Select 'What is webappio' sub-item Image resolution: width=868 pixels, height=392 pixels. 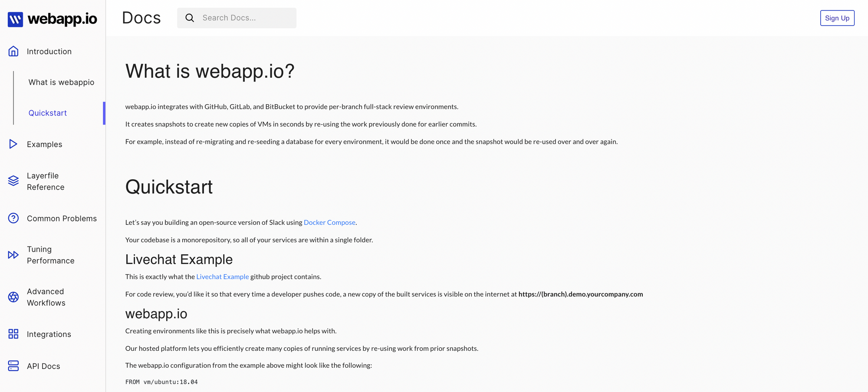[x=61, y=82]
